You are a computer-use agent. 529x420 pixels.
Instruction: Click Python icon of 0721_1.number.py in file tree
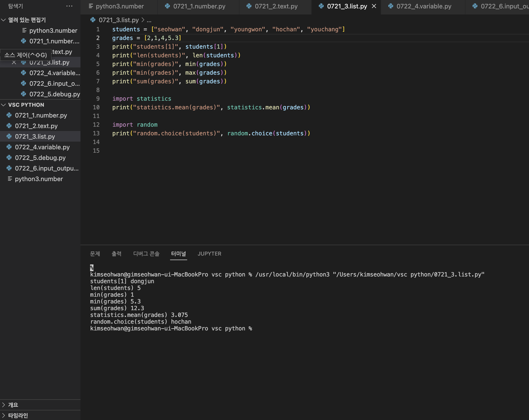9,115
